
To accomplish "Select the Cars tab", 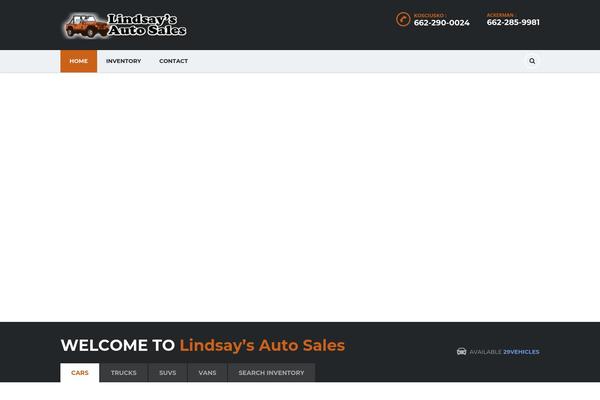I will (80, 372).
